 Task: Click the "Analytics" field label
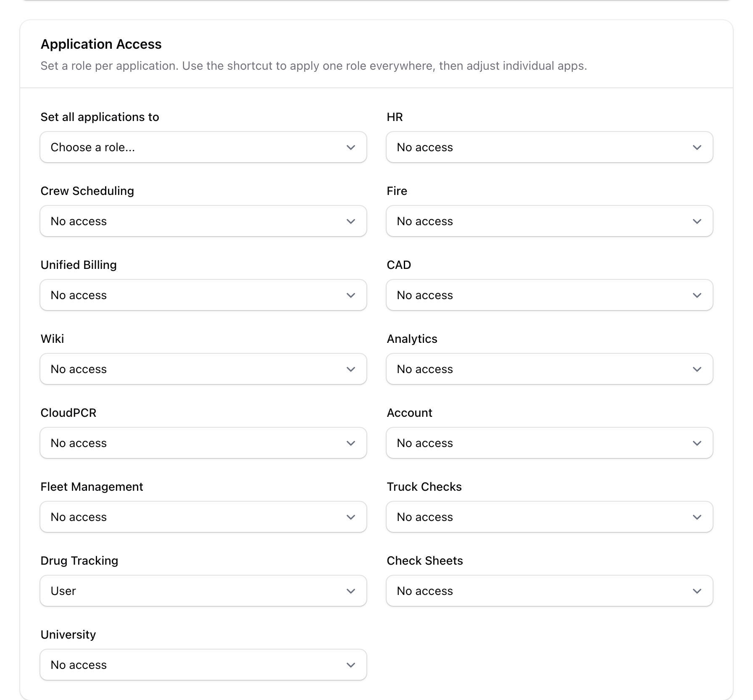pyautogui.click(x=412, y=339)
